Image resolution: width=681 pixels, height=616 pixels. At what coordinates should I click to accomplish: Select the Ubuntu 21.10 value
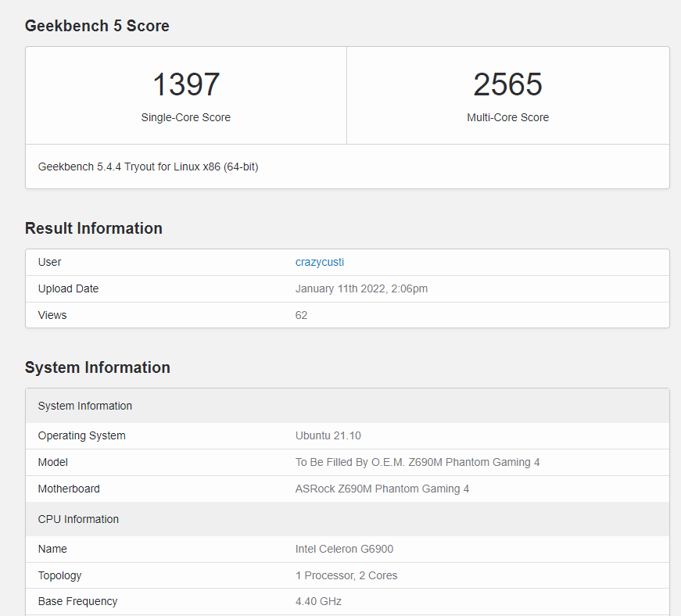click(x=328, y=436)
